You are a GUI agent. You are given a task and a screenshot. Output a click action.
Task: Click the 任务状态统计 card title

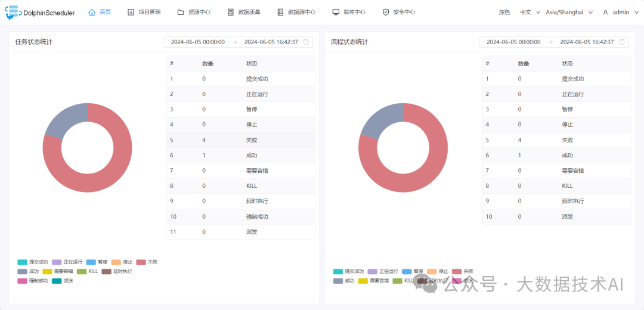click(33, 42)
